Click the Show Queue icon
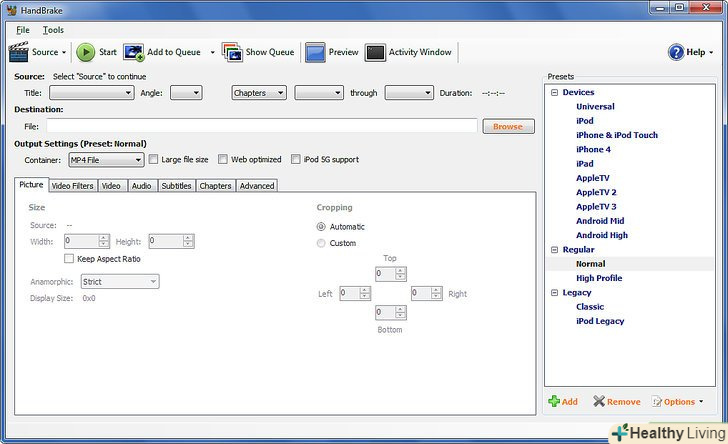Image resolution: width=728 pixels, height=444 pixels. tap(232, 52)
